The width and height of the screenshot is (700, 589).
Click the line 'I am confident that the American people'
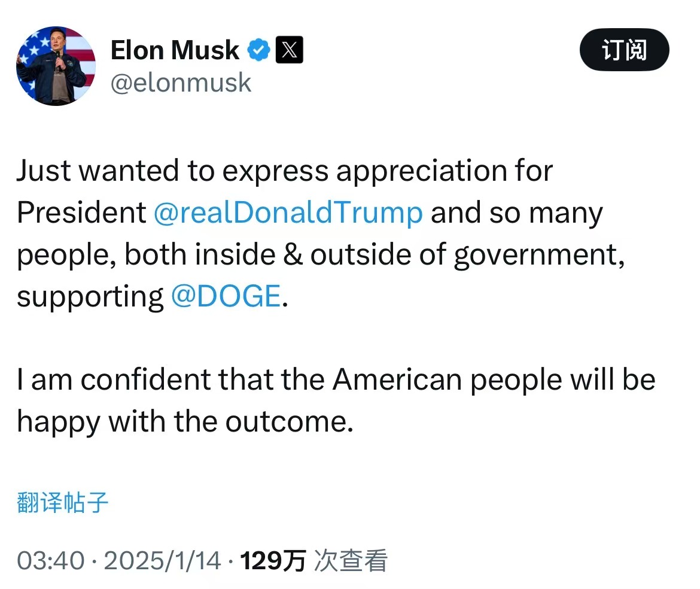coord(335,380)
